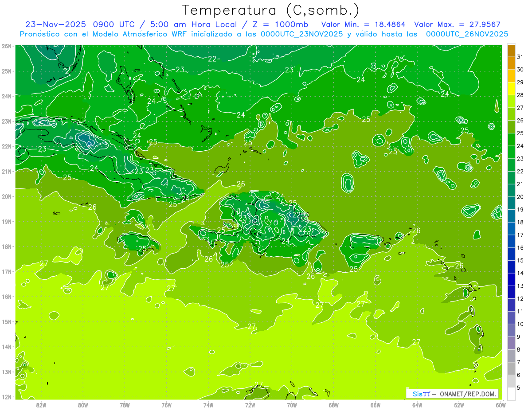Click the 76W longitude axis label
The width and height of the screenshot is (532, 411).
(167, 405)
